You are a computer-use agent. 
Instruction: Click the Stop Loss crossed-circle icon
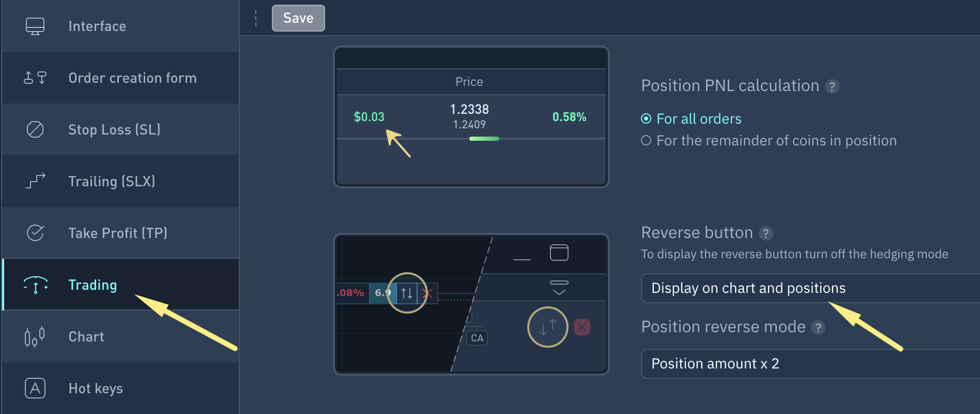pyautogui.click(x=35, y=129)
